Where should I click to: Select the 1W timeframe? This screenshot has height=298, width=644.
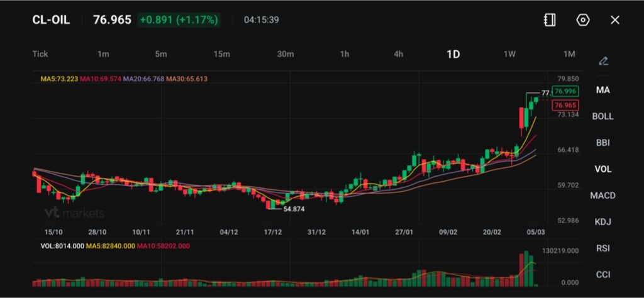509,54
